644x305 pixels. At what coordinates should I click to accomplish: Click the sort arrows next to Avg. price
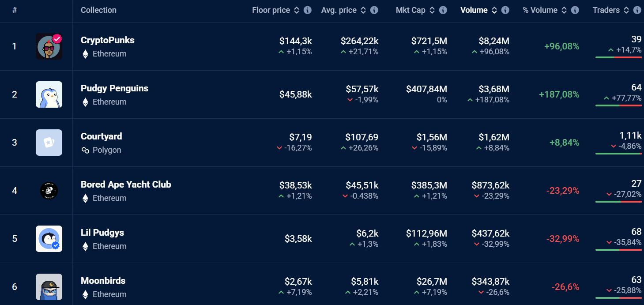click(x=363, y=10)
